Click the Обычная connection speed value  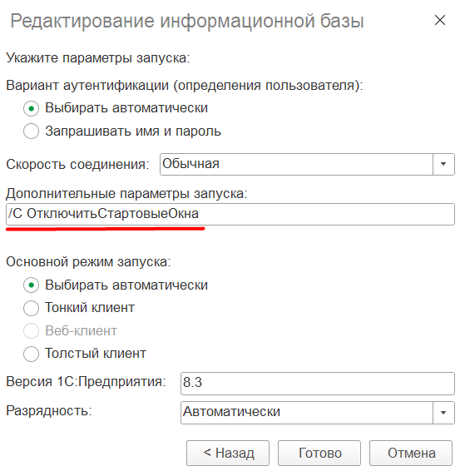point(296,164)
